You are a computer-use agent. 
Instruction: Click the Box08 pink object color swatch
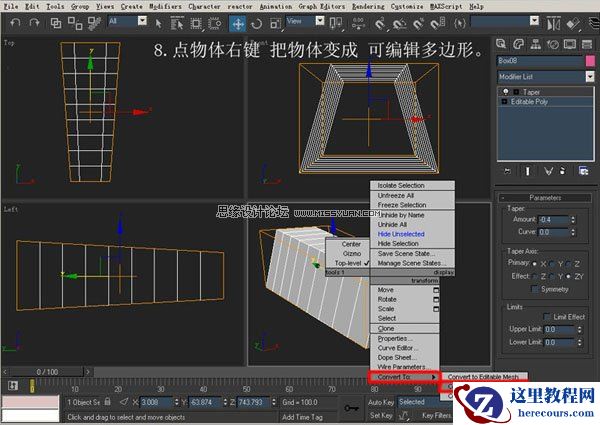point(590,61)
